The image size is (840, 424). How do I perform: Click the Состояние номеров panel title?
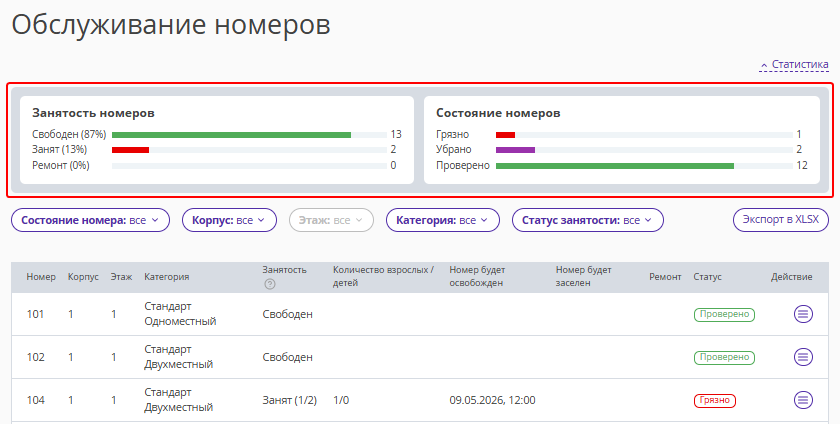click(498, 113)
